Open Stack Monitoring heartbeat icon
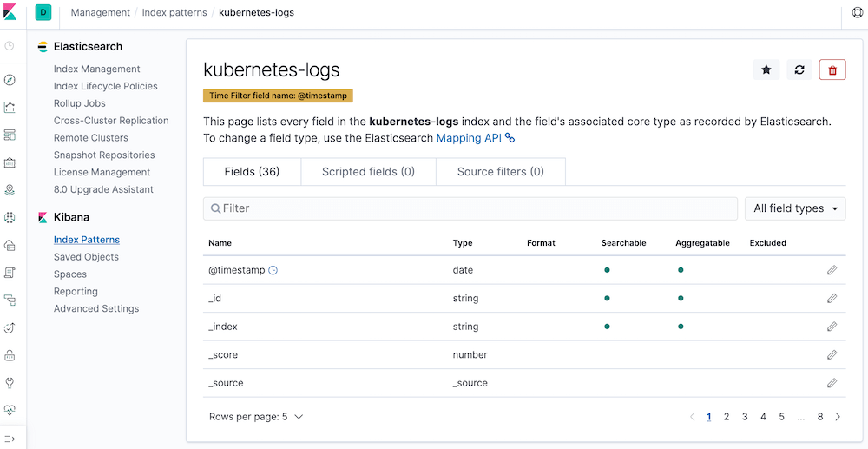 10,410
